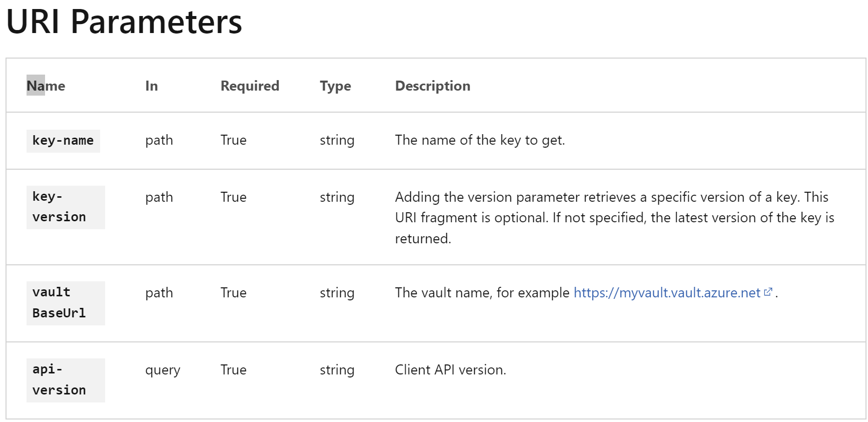Click the 'Client API version.' description text
The height and width of the screenshot is (422, 868).
pos(451,370)
